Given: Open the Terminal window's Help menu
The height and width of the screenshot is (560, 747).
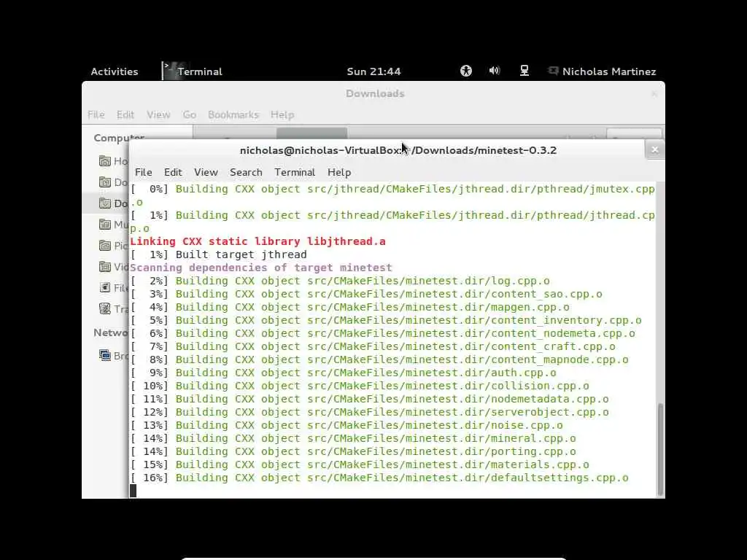Looking at the screenshot, I should click(x=339, y=172).
